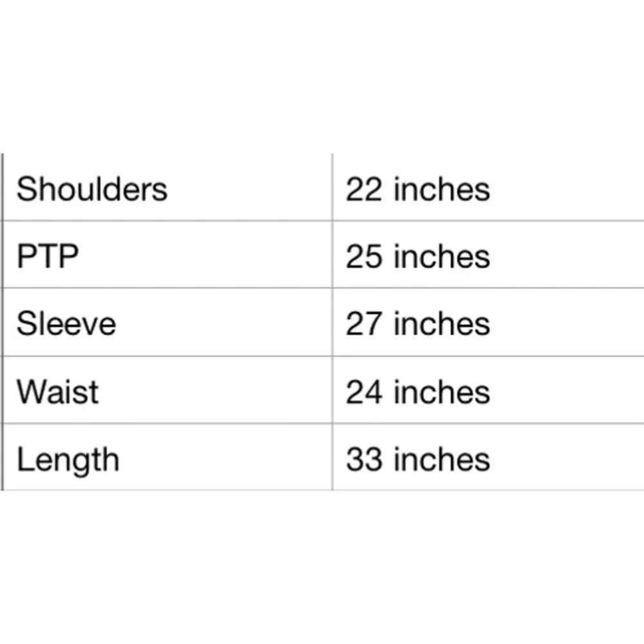Click the PTP label cell
The image size is (644, 644).
click(x=167, y=254)
